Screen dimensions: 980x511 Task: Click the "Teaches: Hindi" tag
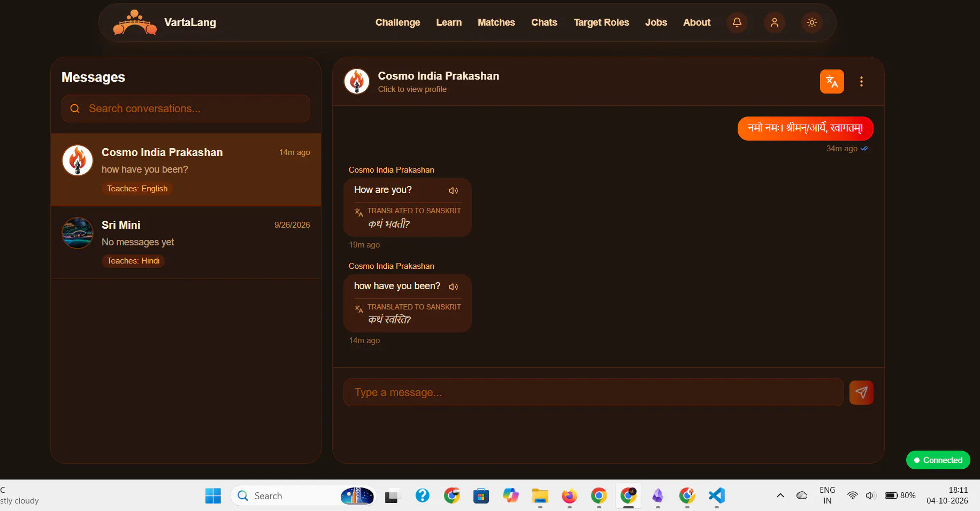pos(133,261)
